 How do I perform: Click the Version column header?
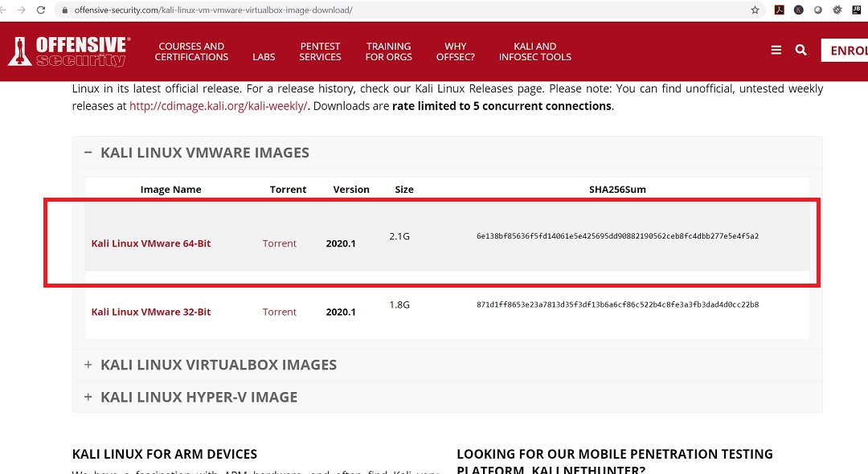coord(351,189)
